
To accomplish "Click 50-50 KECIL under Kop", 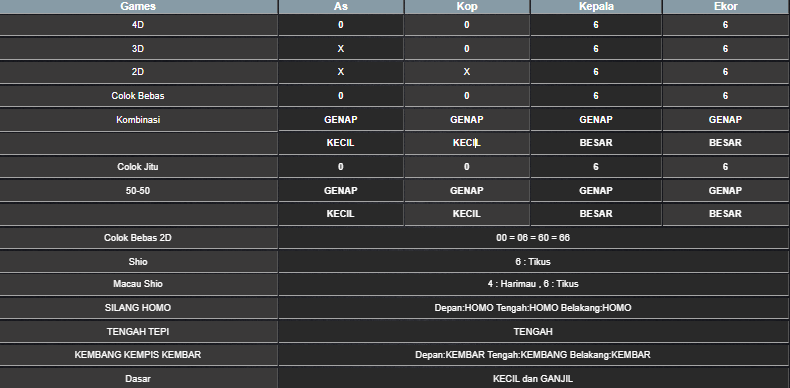I will coord(467,214).
